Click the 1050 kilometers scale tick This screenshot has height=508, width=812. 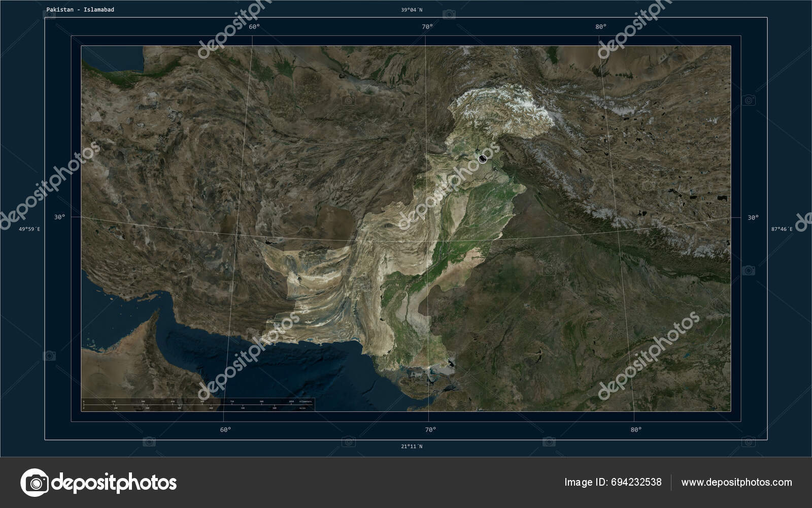pyautogui.click(x=291, y=401)
